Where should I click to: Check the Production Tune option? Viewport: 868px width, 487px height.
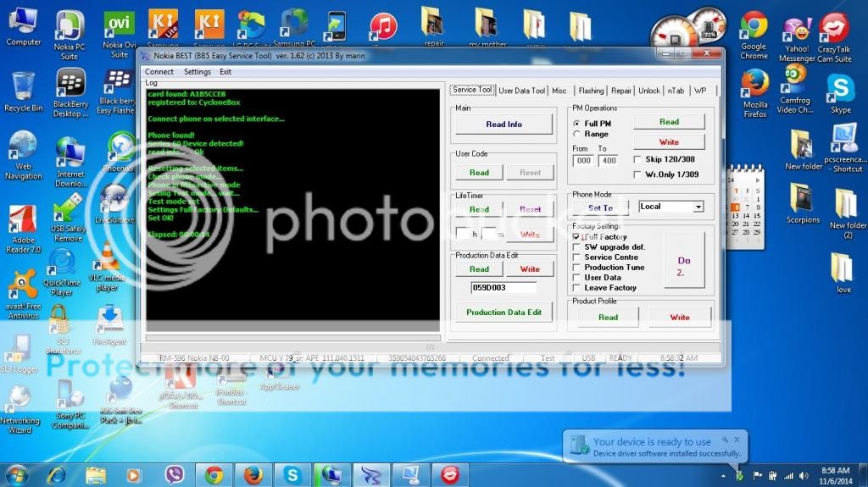tap(577, 268)
